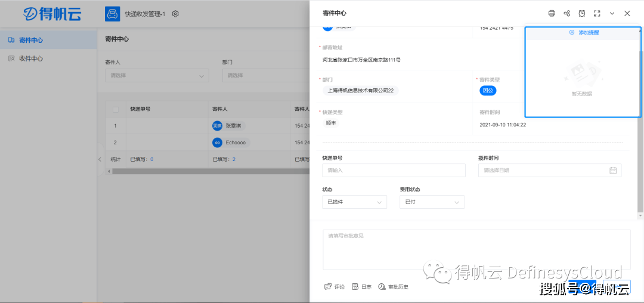The width and height of the screenshot is (644, 303).
Task: Open the reminder alarm clock icon
Action: pyautogui.click(x=582, y=14)
